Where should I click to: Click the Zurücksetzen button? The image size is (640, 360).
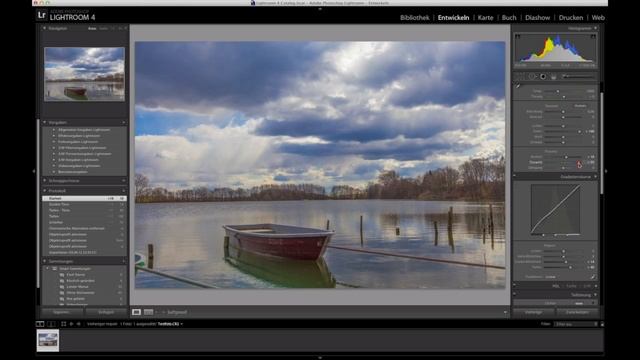578,312
